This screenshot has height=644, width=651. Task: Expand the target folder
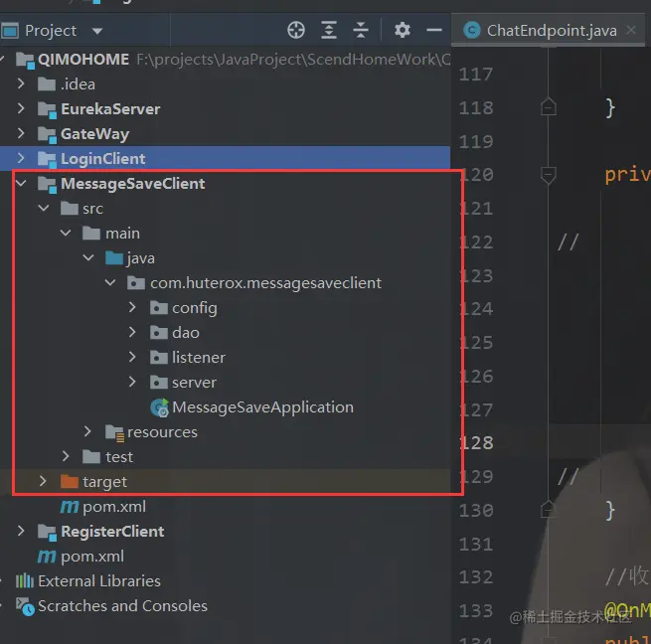pyautogui.click(x=43, y=481)
